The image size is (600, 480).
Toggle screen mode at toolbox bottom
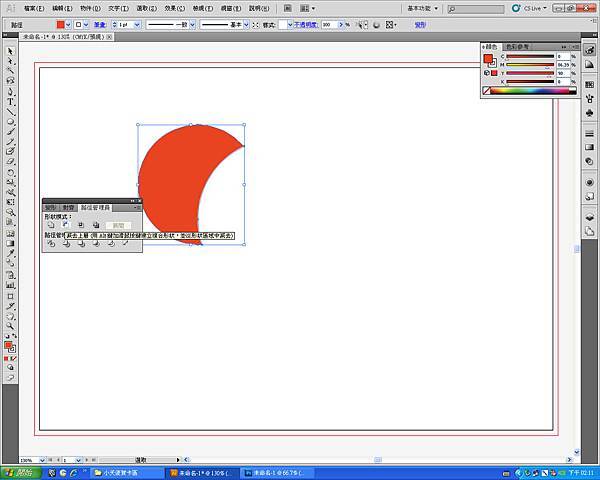[x=10, y=377]
